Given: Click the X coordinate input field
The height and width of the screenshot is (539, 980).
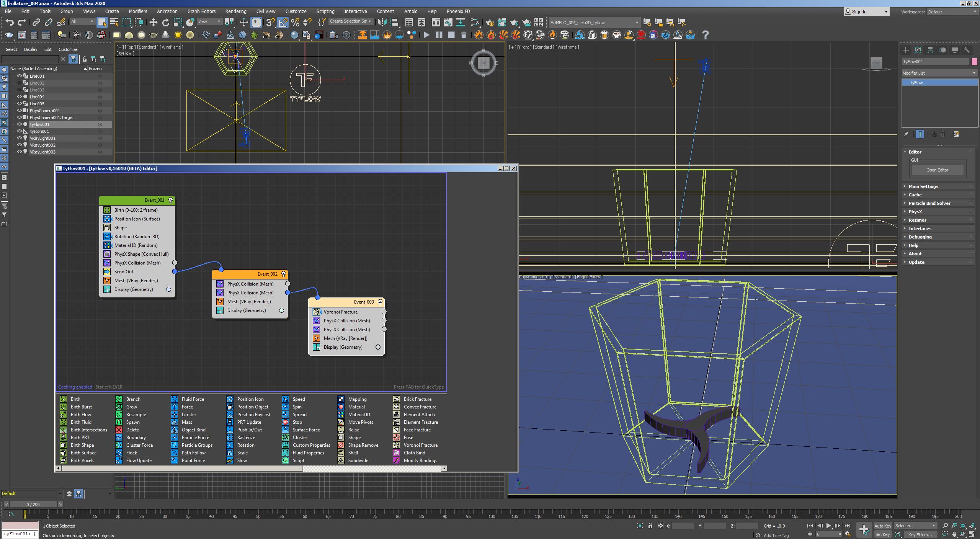Looking at the screenshot, I should [x=683, y=526].
